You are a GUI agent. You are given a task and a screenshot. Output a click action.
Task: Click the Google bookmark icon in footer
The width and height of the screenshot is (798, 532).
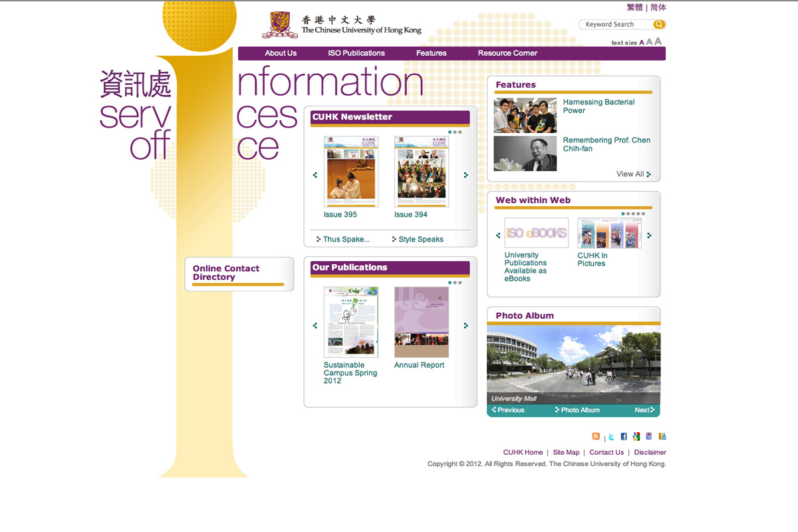[x=636, y=436]
